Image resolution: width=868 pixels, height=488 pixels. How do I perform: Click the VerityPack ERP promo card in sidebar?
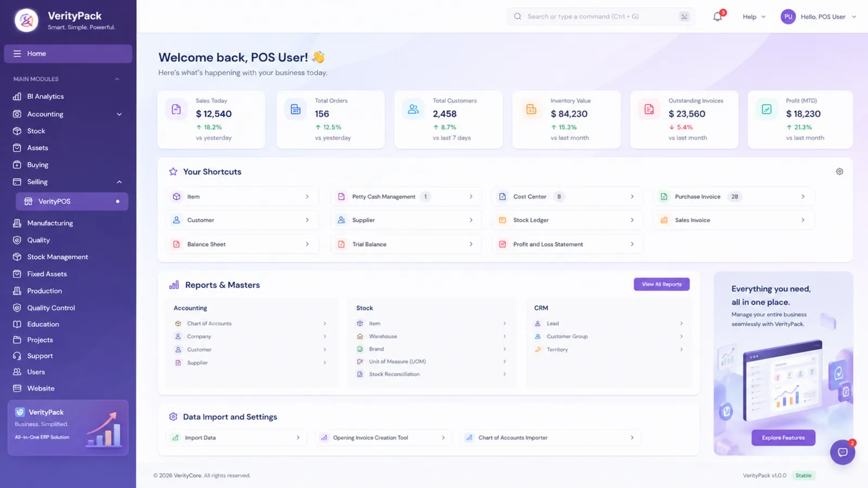click(68, 427)
